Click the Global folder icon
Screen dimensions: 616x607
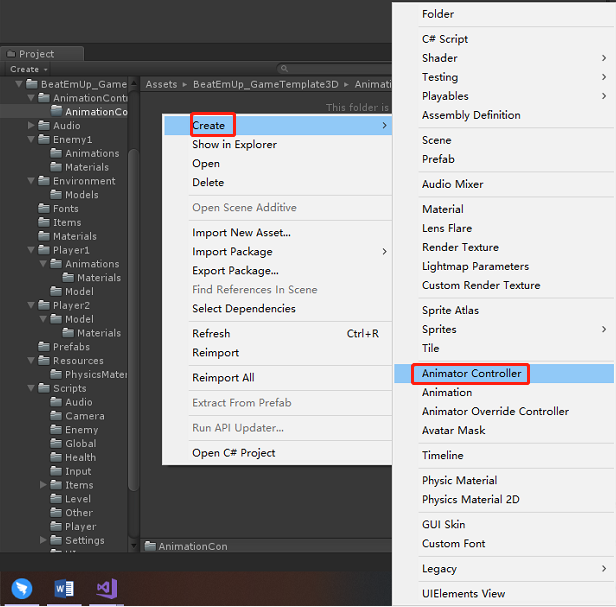click(x=56, y=443)
